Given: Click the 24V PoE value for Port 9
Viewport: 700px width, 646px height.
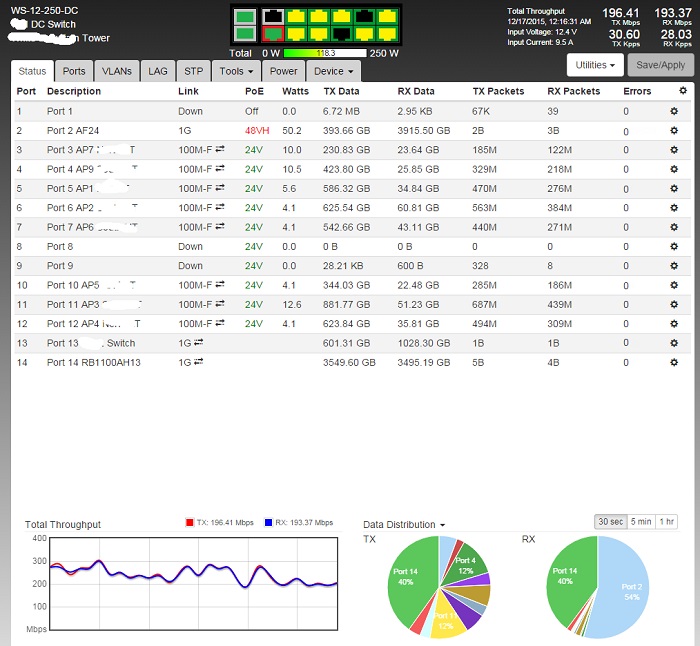Looking at the screenshot, I should pyautogui.click(x=254, y=266).
